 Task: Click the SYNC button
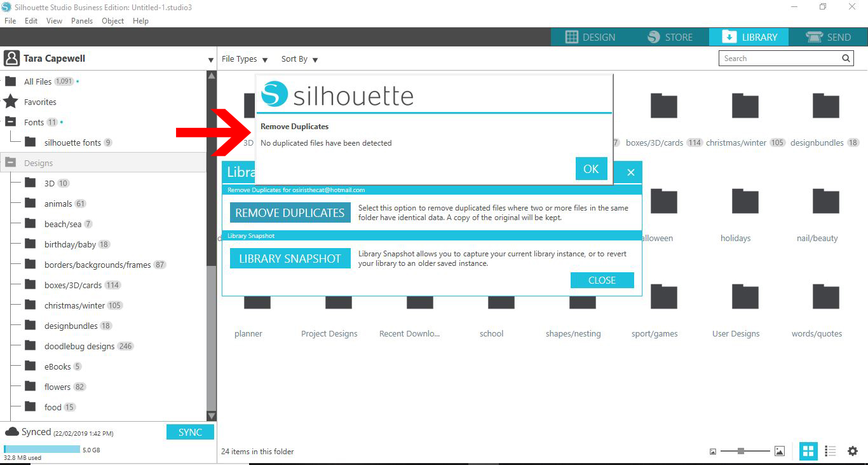(x=190, y=433)
